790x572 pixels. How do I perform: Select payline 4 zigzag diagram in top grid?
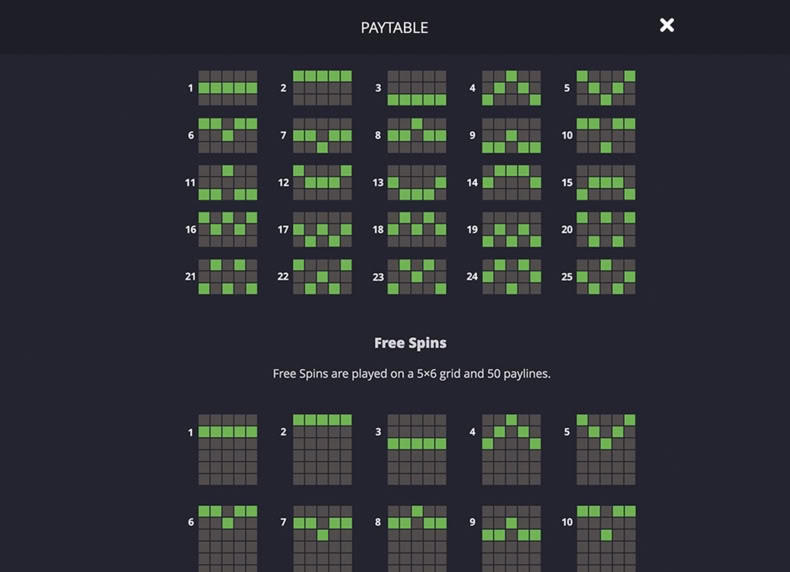coord(511,88)
